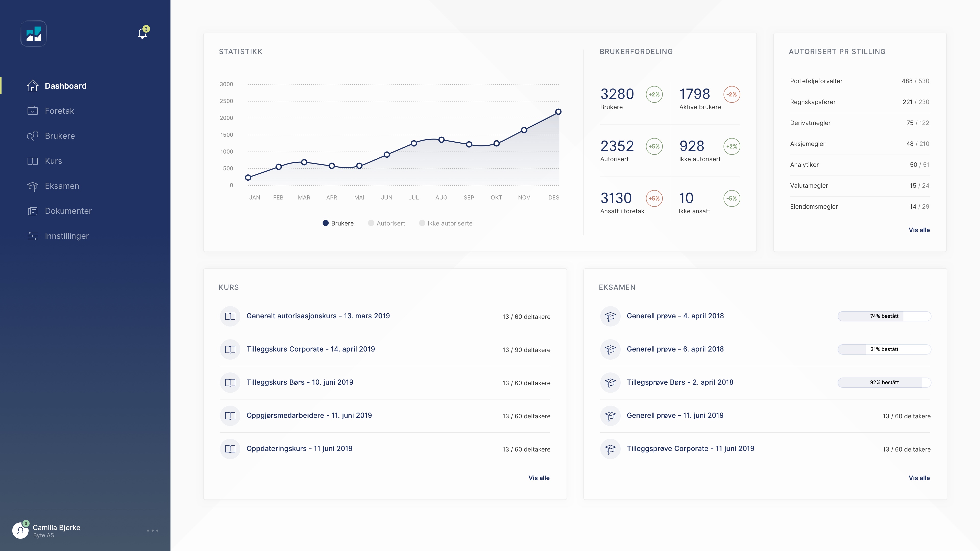The width and height of the screenshot is (980, 551).
Task: Click the 92% bestått progress bar
Action: (x=884, y=383)
